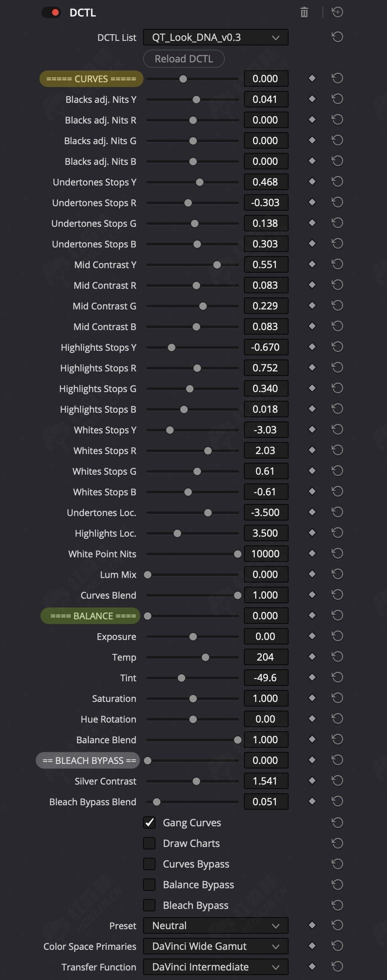Viewport: 387px width, 980px height.
Task: Delete the DCTL effect with trash icon
Action: click(x=304, y=12)
